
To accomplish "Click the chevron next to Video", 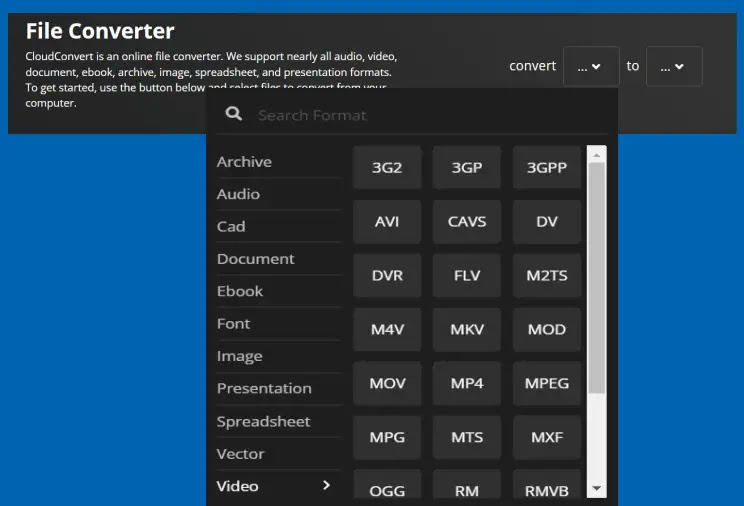I will 326,485.
